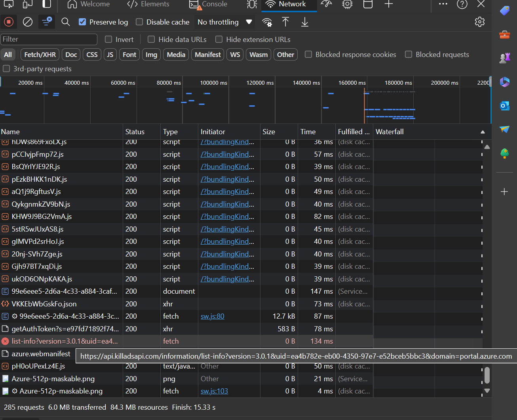Open the Outlook sidebar icon
Viewport: 517px width, 420px height.
(505, 106)
